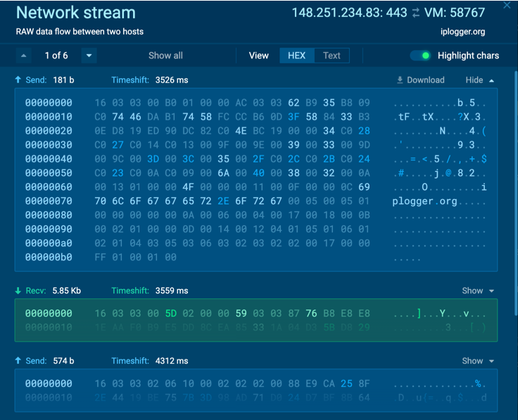Click the 148.251.234.83: 443 address
This screenshot has width=518, height=420.
click(350, 13)
